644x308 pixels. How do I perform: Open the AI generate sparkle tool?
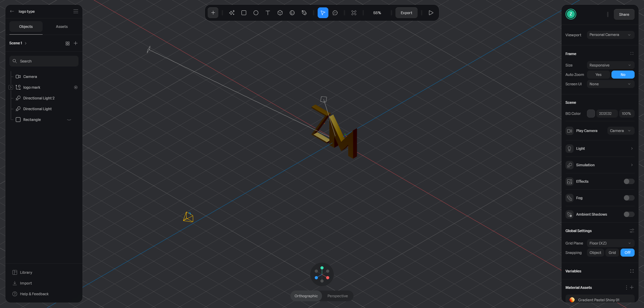pos(232,13)
